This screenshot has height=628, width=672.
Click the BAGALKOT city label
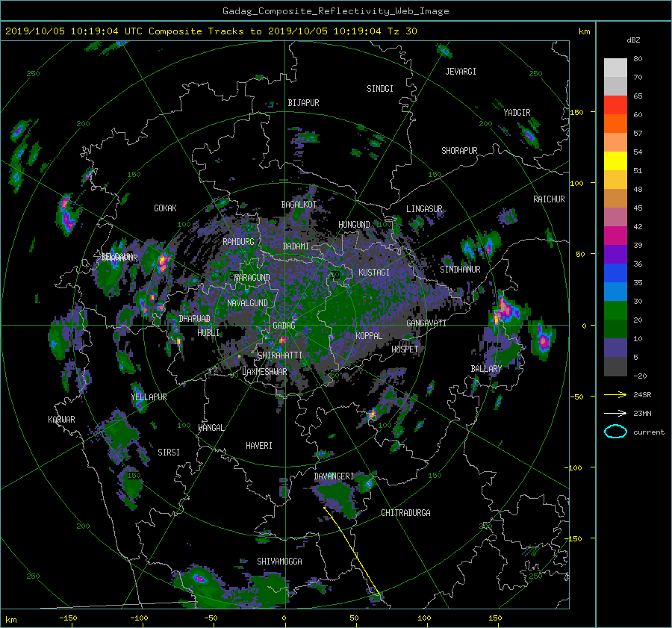[299, 205]
